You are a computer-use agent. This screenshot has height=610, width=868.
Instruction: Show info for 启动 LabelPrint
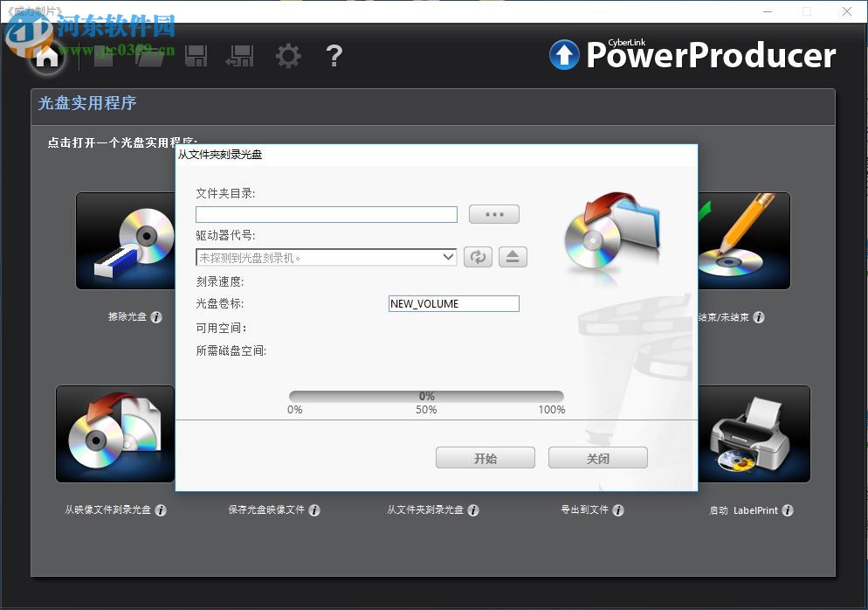788,510
